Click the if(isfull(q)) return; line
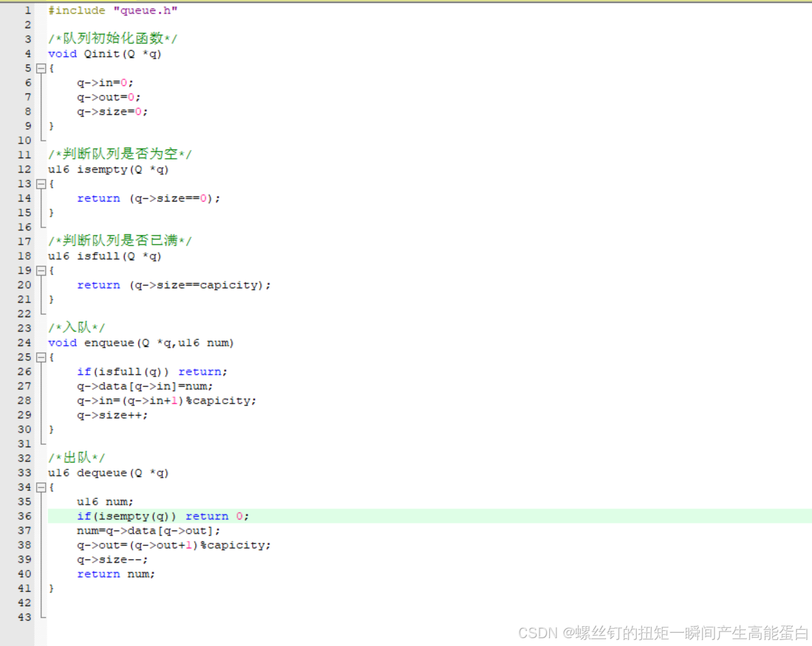 (x=152, y=372)
